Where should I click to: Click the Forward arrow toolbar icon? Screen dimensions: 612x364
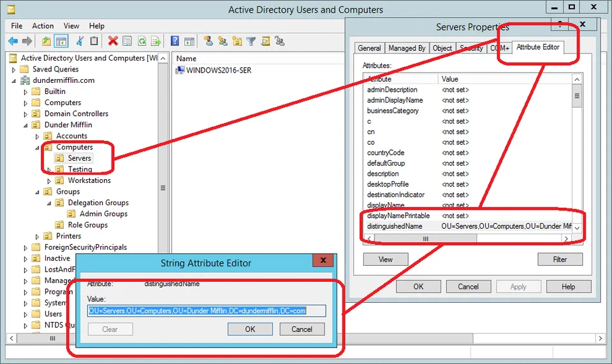pyautogui.click(x=27, y=41)
